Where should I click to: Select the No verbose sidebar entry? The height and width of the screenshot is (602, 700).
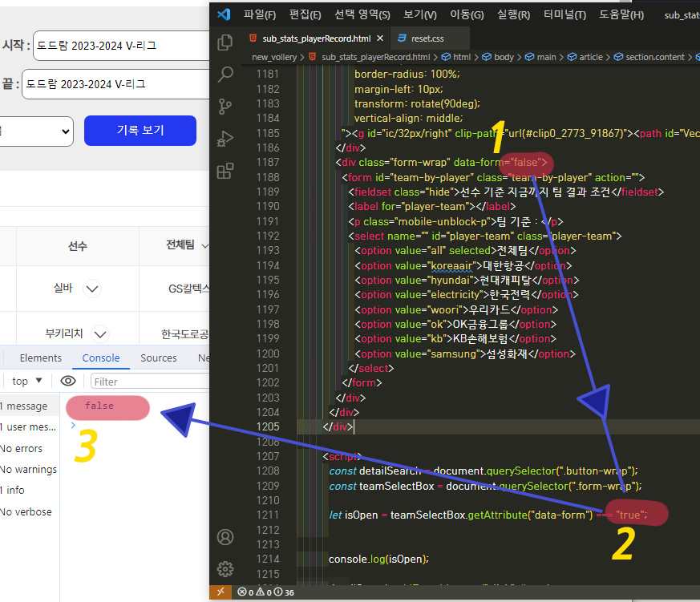[x=29, y=512]
